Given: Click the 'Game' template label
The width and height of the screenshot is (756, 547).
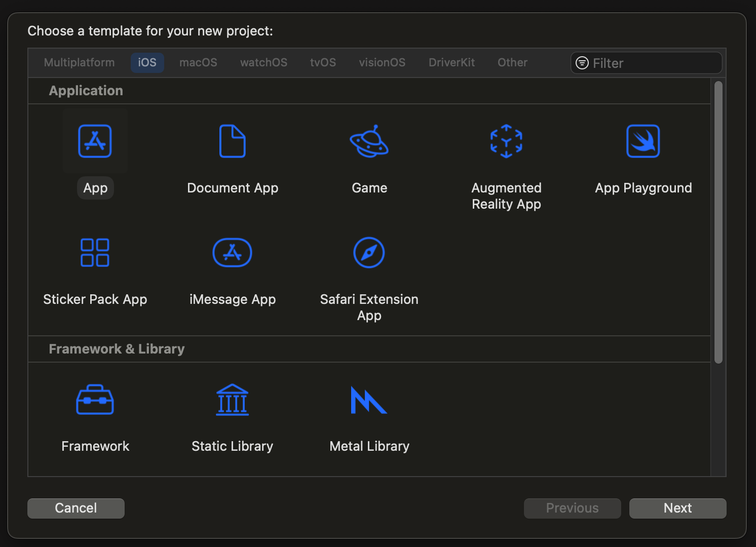Looking at the screenshot, I should (369, 188).
